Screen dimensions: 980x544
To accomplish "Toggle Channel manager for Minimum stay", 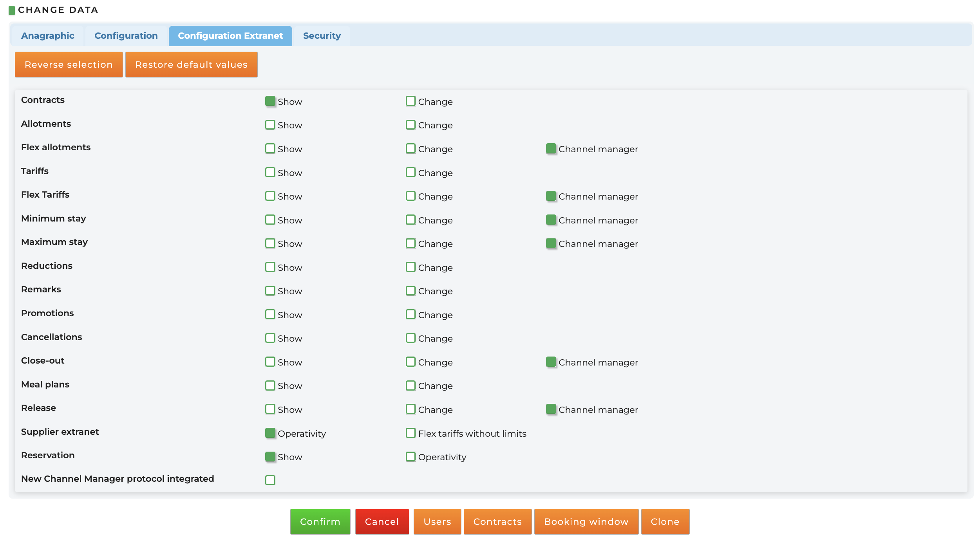I will (x=551, y=219).
